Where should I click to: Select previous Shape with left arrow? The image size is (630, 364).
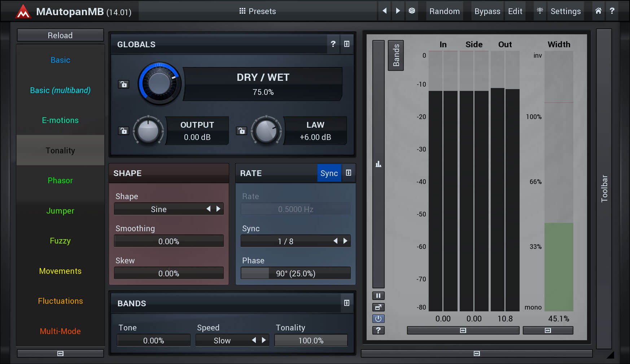[208, 209]
